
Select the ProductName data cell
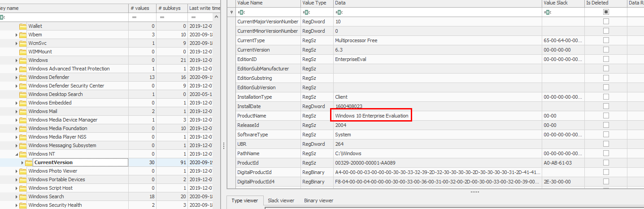372,116
